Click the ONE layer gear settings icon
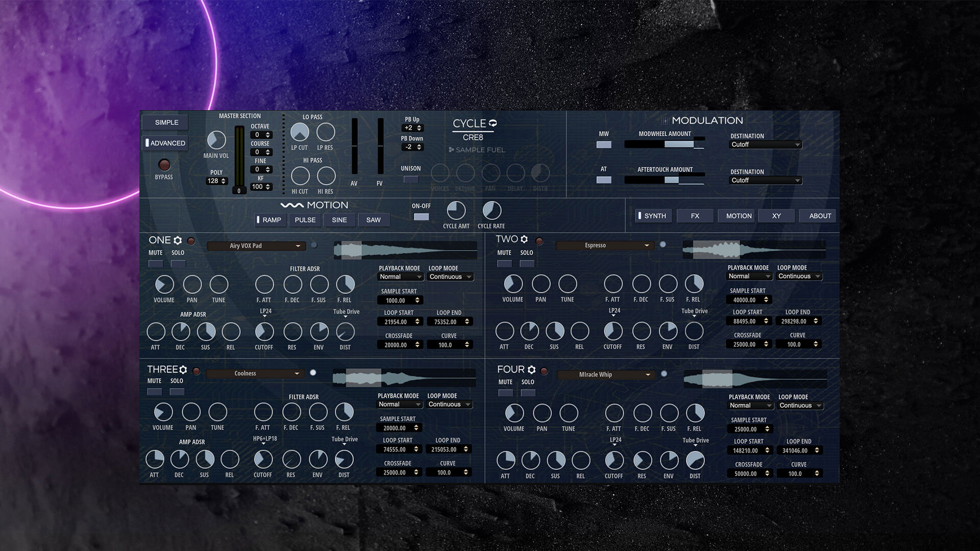Image resolution: width=980 pixels, height=551 pixels. click(178, 240)
